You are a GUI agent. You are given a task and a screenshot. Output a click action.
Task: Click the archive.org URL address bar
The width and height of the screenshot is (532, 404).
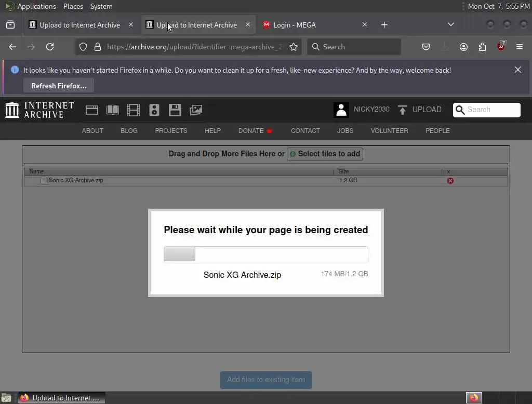click(x=193, y=47)
